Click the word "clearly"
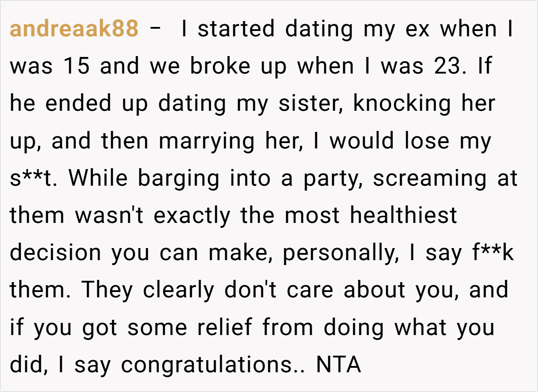 tap(179, 290)
